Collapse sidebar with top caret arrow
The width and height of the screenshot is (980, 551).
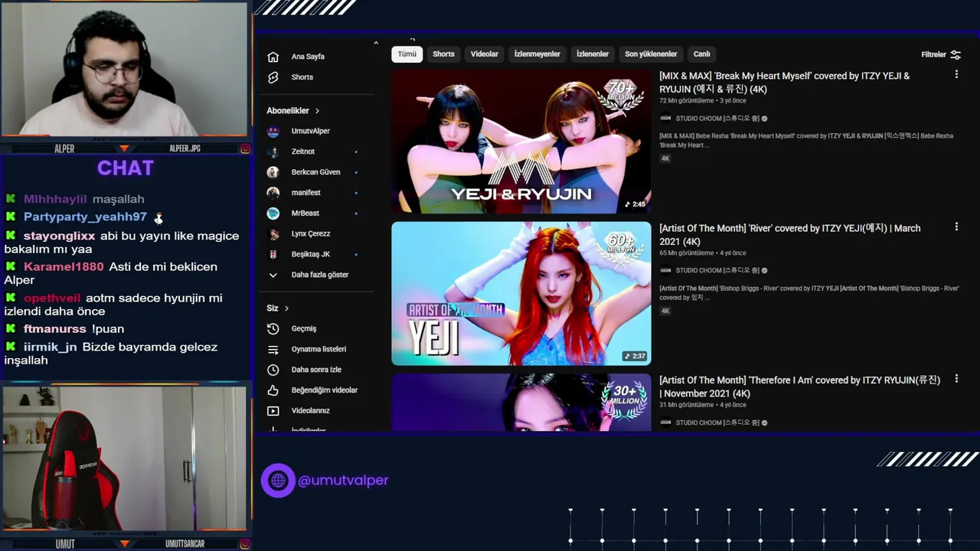pyautogui.click(x=376, y=43)
